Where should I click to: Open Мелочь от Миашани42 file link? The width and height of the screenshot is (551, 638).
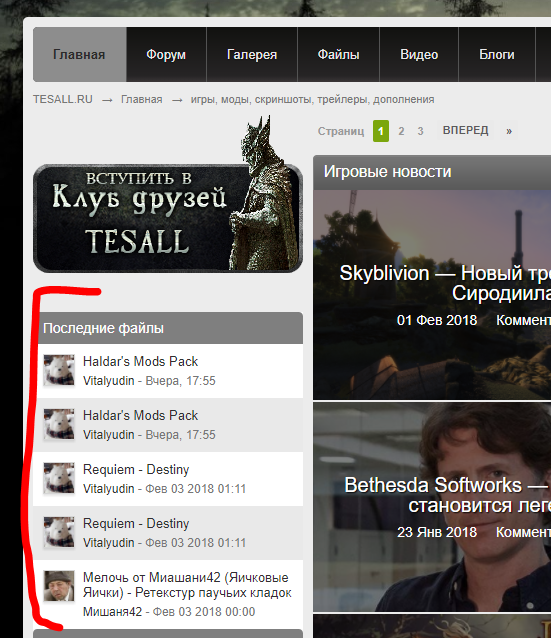187,585
